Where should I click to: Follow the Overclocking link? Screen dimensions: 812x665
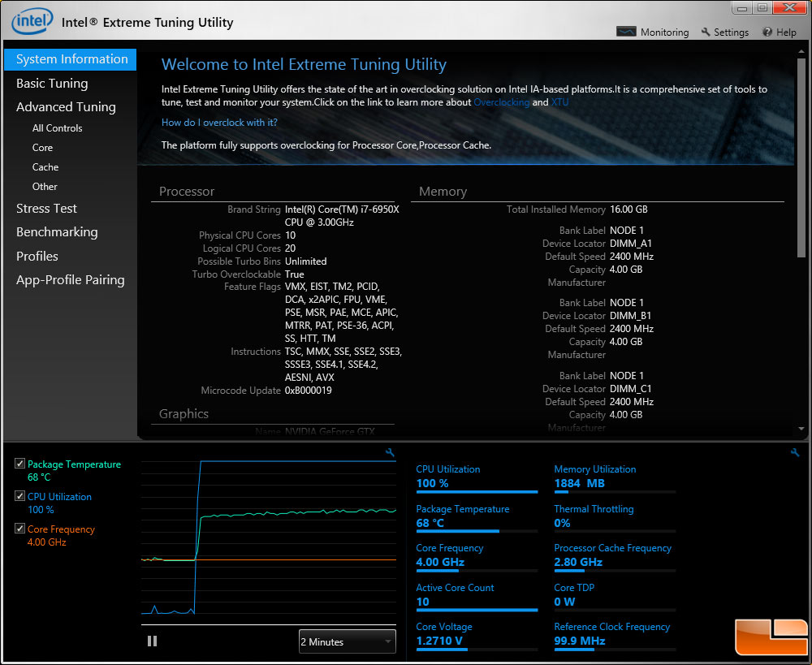click(501, 102)
